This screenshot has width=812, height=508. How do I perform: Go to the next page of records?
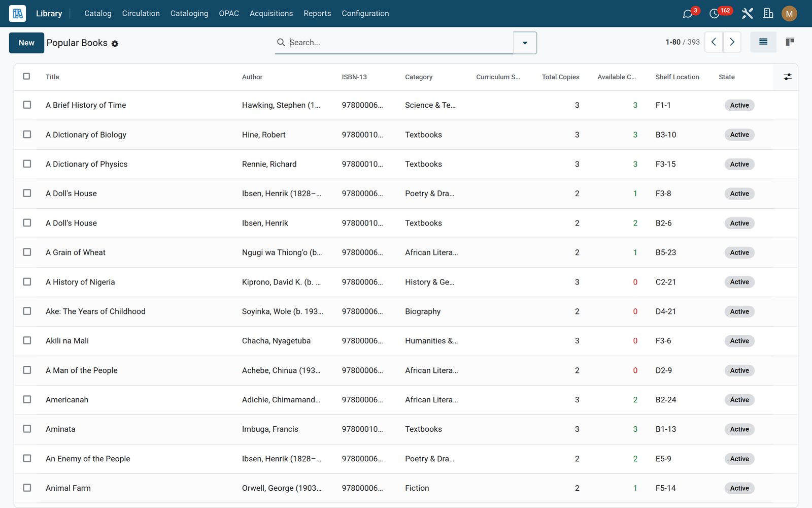(x=732, y=42)
